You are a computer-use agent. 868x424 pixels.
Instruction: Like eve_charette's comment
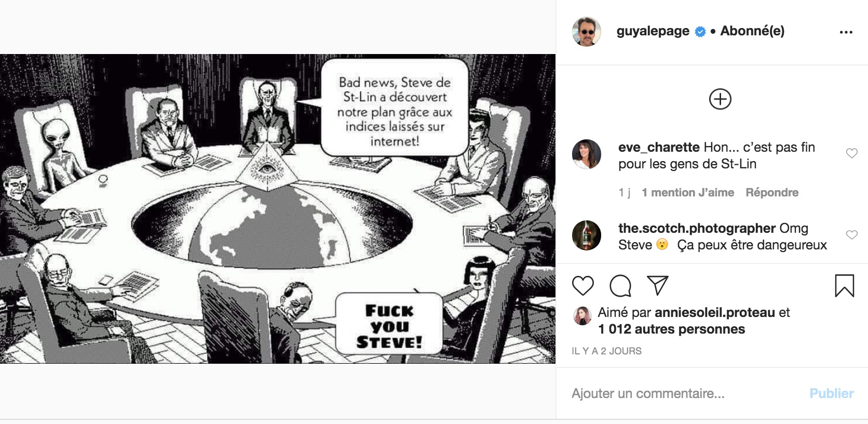852,153
